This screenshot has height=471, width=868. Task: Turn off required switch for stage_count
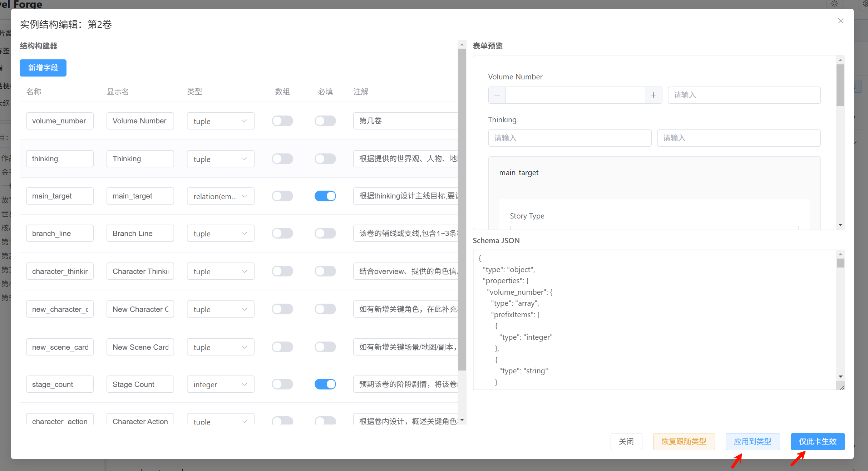point(325,384)
